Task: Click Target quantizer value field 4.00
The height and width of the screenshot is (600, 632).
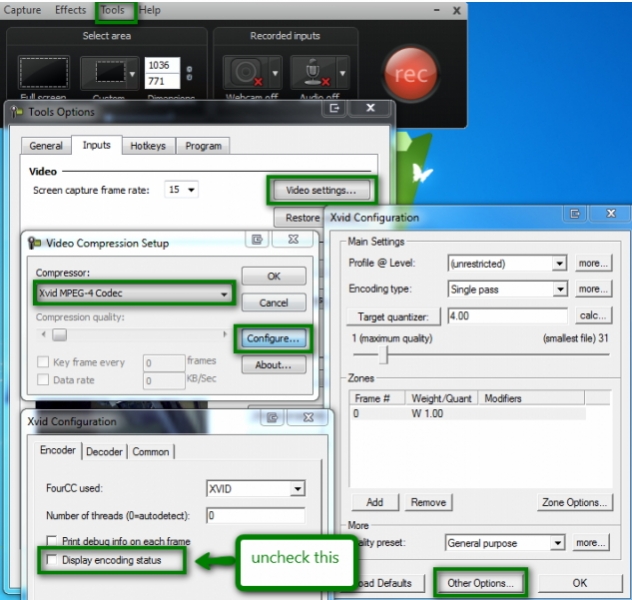Action: click(507, 316)
